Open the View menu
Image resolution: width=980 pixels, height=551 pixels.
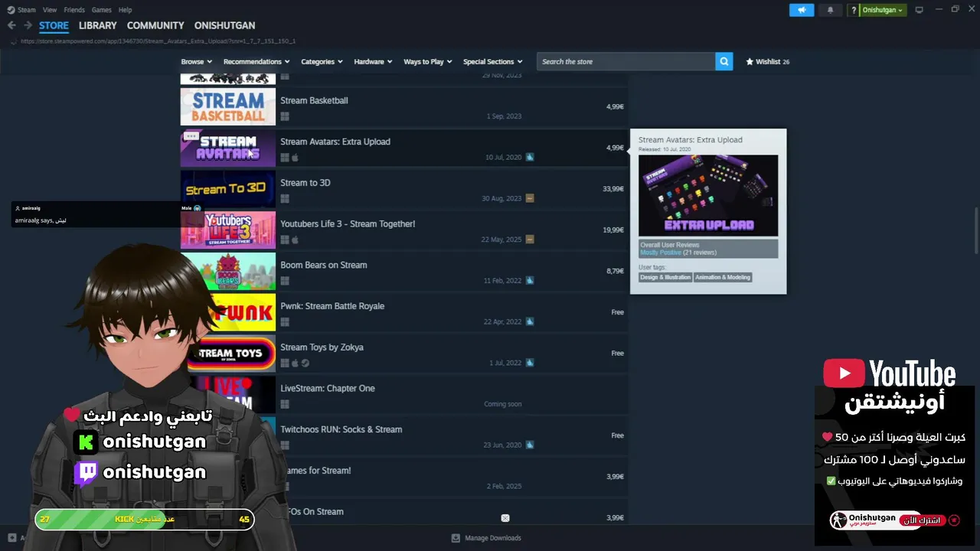pos(50,10)
